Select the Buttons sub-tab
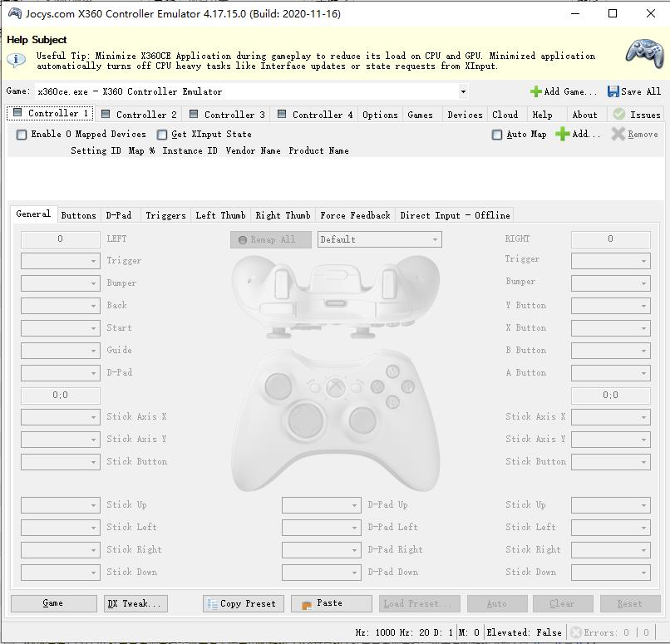 coord(79,215)
